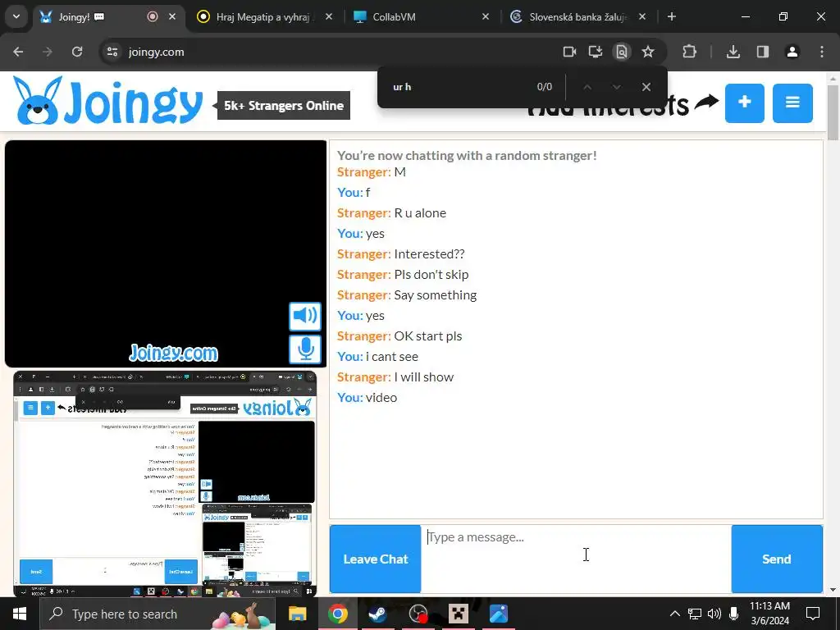Open the volume tray control
Screen dimensions: 840x630
pos(714,614)
